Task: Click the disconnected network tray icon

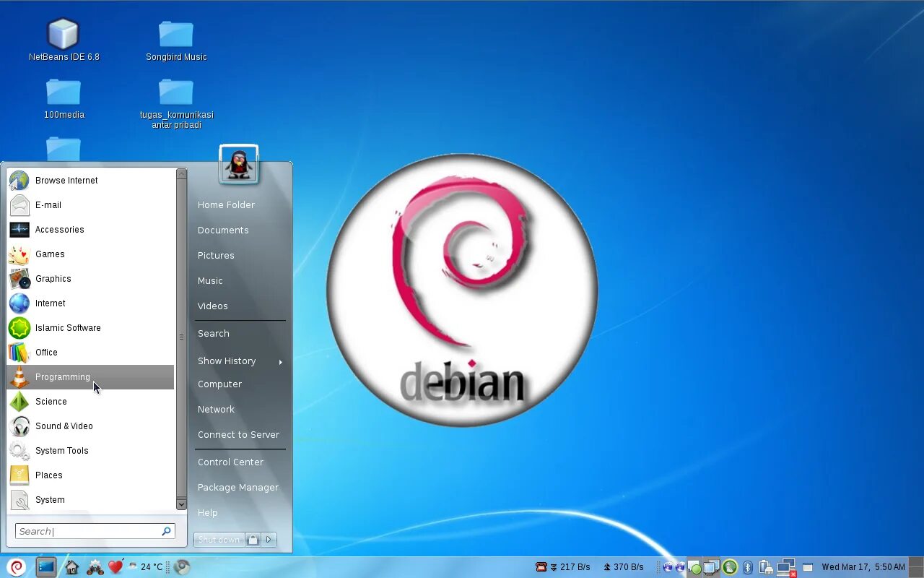Action: click(x=786, y=568)
